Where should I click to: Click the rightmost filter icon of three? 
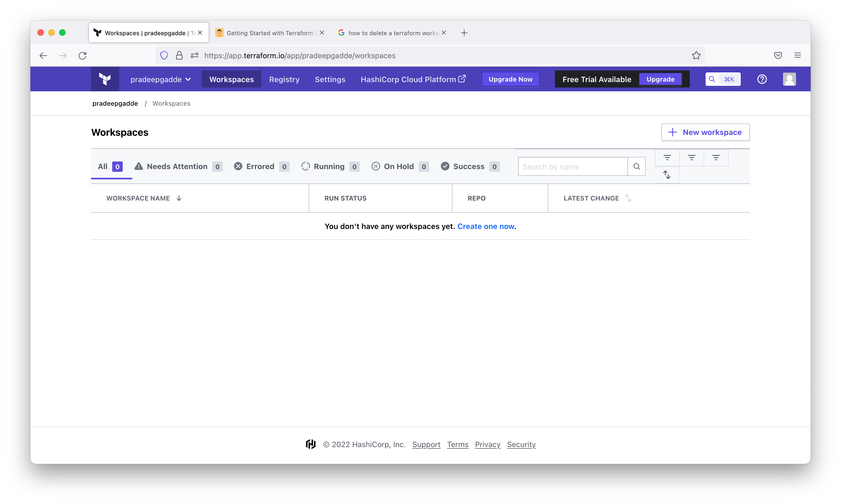[x=716, y=158]
